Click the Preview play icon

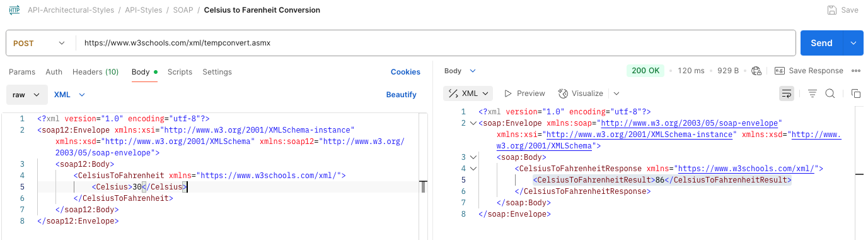[508, 93]
